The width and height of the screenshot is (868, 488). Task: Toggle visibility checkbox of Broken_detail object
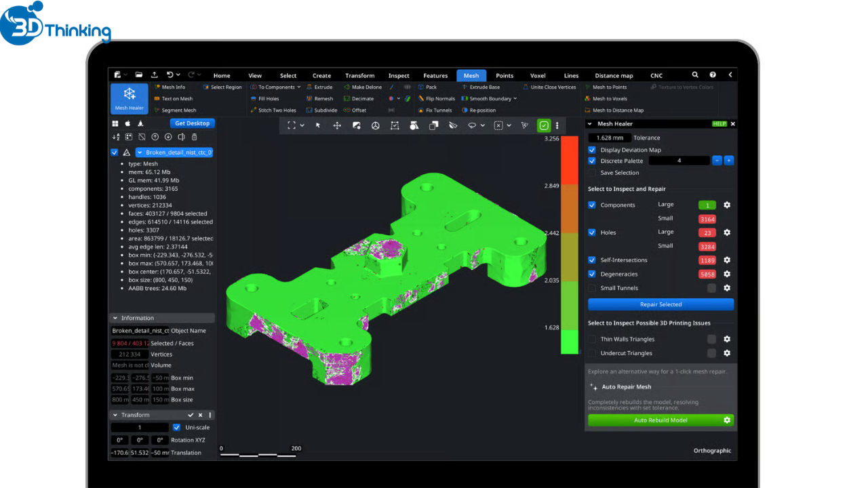click(x=115, y=152)
